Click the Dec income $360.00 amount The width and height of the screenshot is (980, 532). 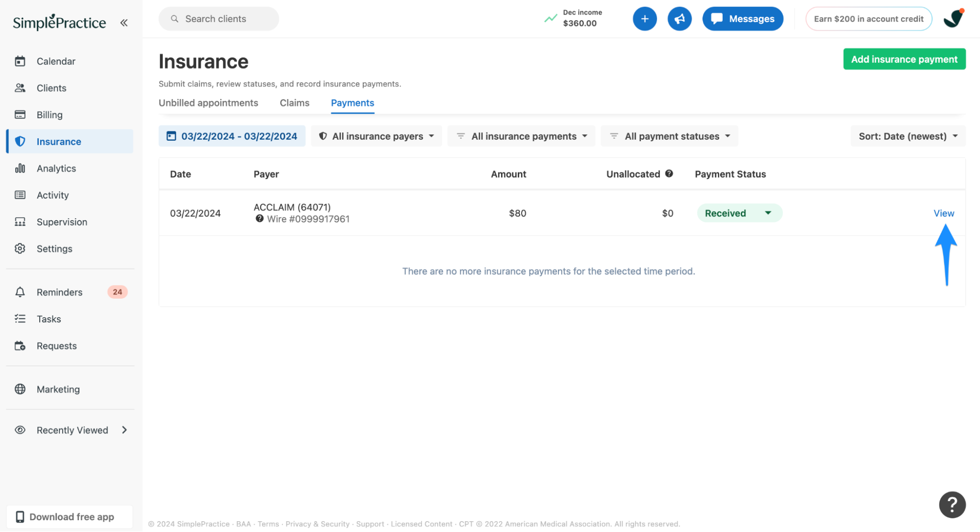[580, 23]
